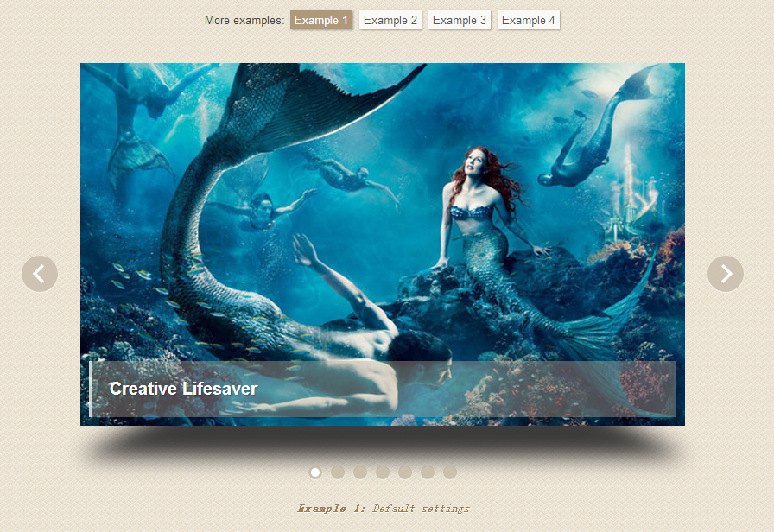
Task: Switch to Example 3
Action: pyautogui.click(x=460, y=20)
